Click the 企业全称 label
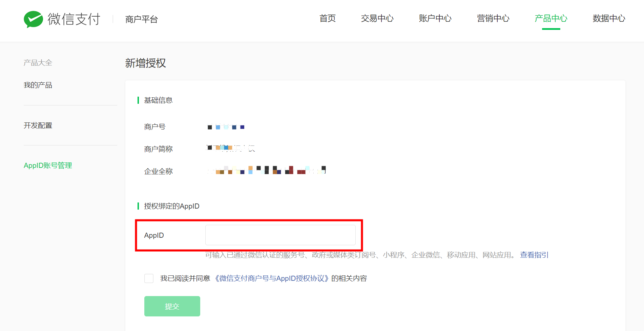Screen dimensions: 644x331 point(158,172)
